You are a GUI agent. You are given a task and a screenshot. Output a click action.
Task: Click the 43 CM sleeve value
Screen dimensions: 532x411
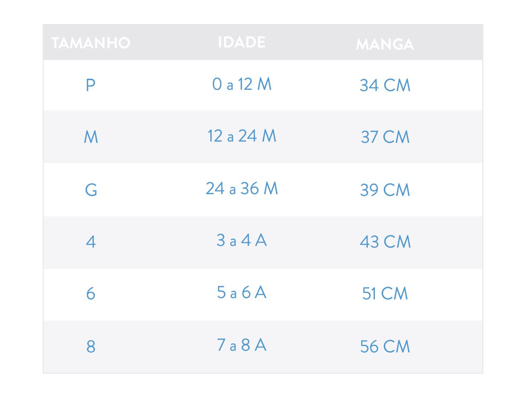[x=385, y=242]
